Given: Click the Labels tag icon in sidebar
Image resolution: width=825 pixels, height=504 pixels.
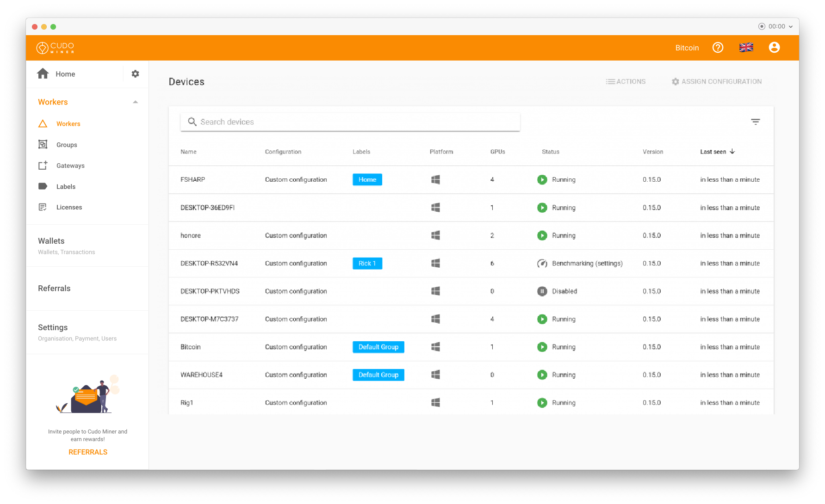Looking at the screenshot, I should pyautogui.click(x=43, y=186).
